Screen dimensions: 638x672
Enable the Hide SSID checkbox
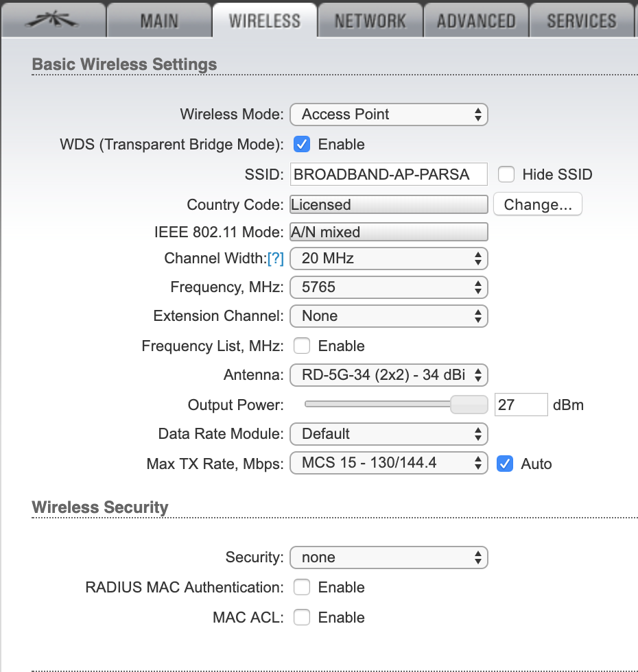(x=506, y=174)
